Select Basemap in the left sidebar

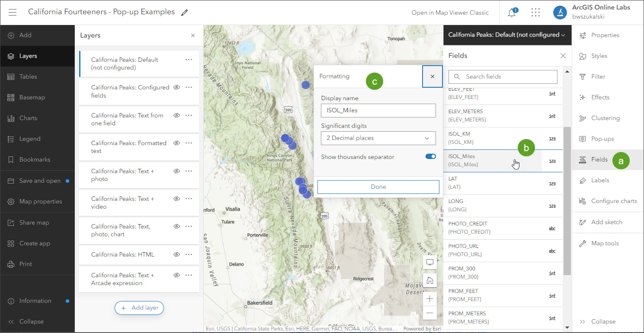[32, 97]
